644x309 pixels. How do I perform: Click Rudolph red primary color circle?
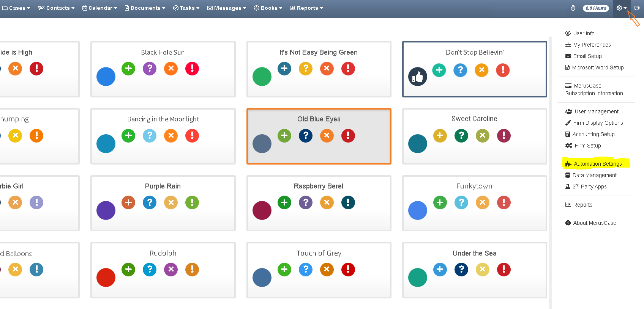pos(106,278)
